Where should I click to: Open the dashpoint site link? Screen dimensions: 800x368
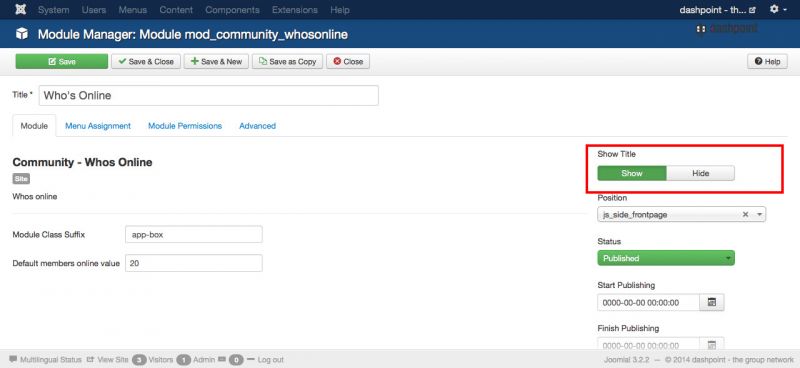[x=717, y=10]
